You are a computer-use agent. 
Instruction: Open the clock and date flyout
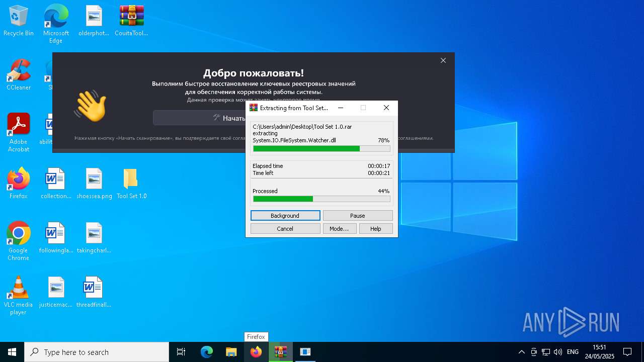click(600, 352)
